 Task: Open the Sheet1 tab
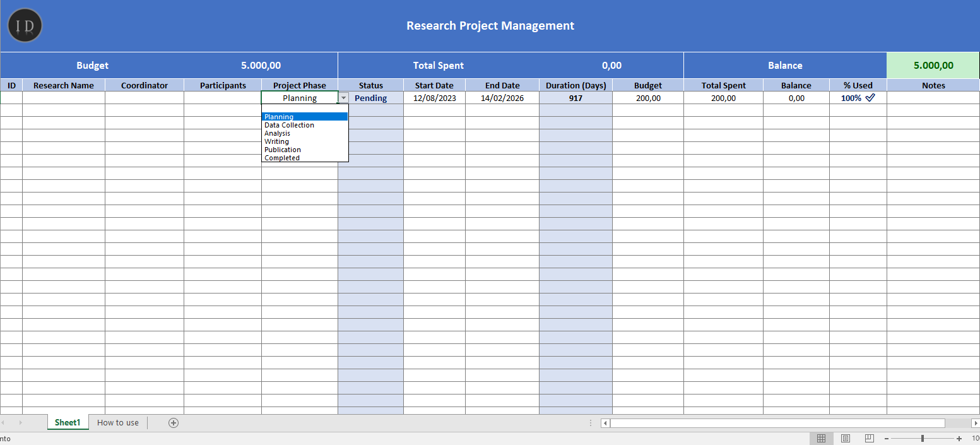pyautogui.click(x=68, y=423)
